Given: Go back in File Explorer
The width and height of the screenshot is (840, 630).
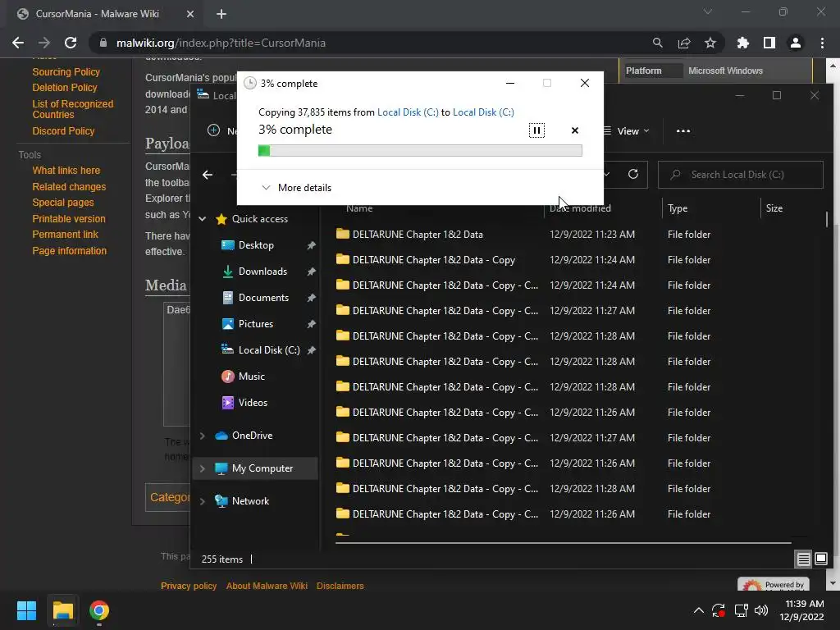Looking at the screenshot, I should (x=208, y=175).
